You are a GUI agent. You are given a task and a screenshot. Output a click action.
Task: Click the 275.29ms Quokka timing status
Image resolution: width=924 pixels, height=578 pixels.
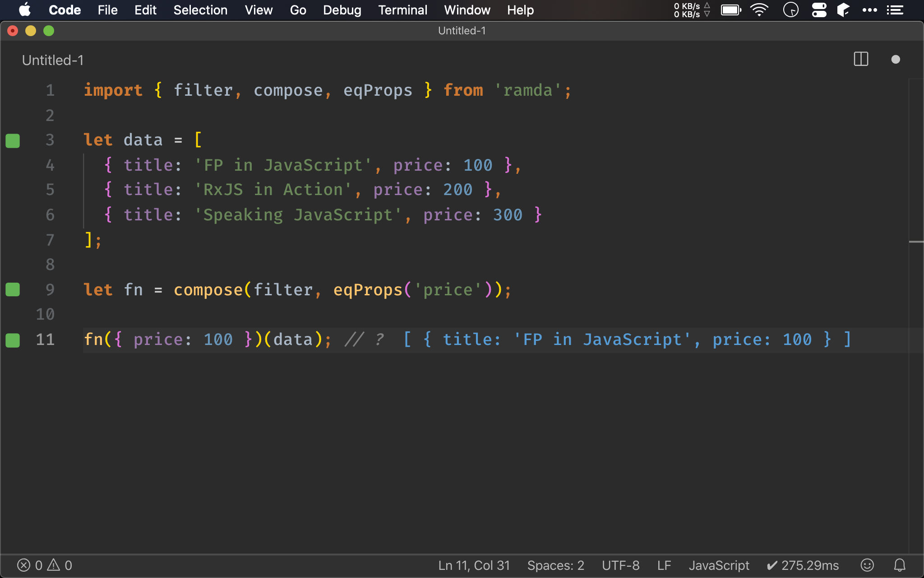pyautogui.click(x=803, y=565)
